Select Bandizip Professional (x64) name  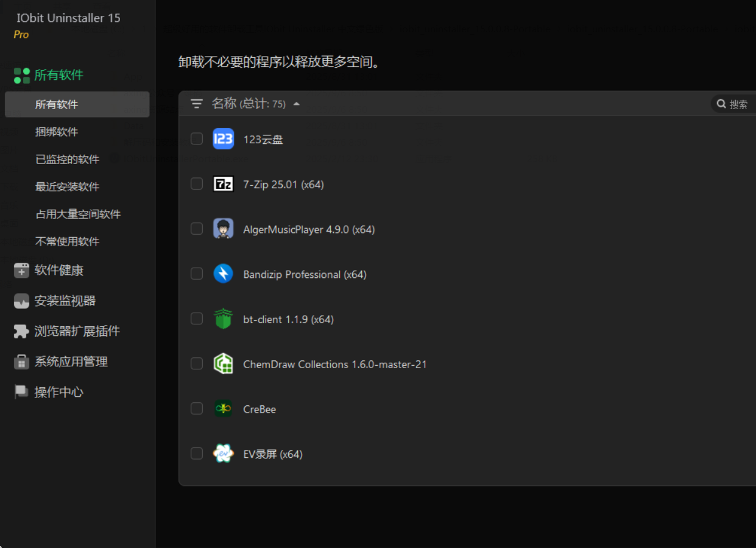point(305,274)
